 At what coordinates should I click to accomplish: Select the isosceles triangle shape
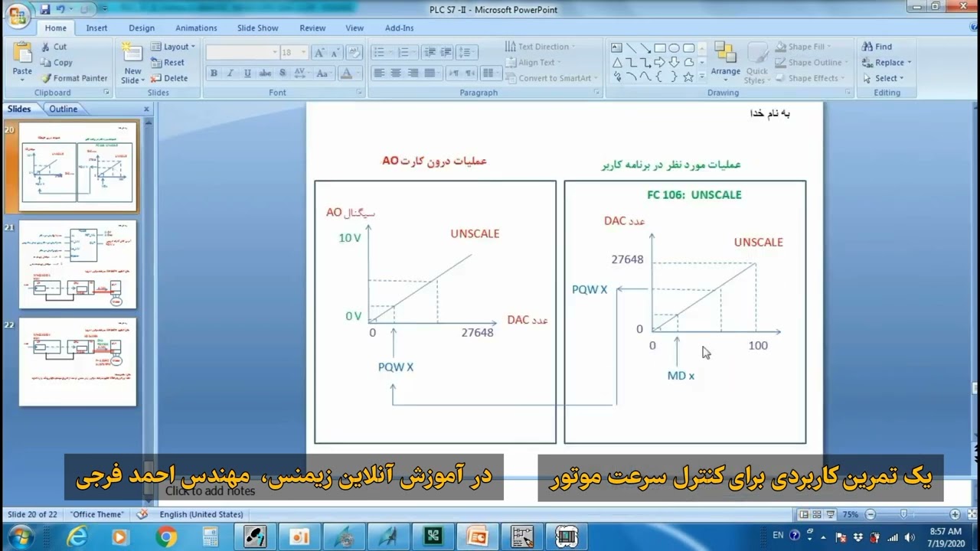616,62
